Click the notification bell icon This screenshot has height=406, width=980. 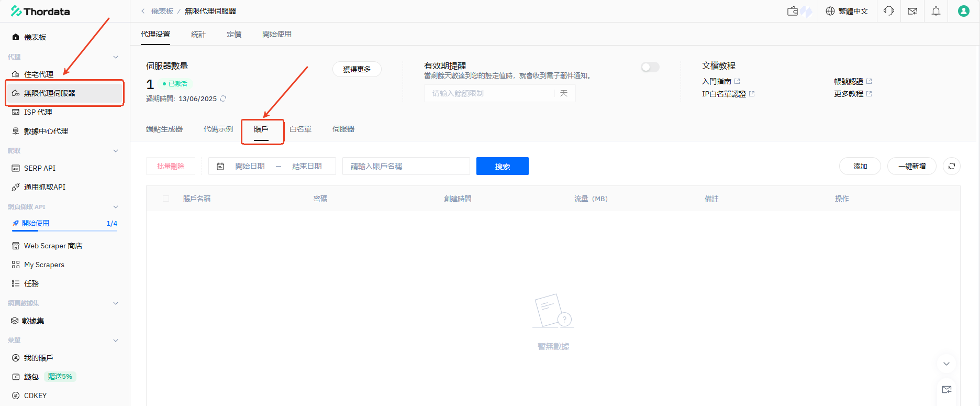tap(936, 11)
